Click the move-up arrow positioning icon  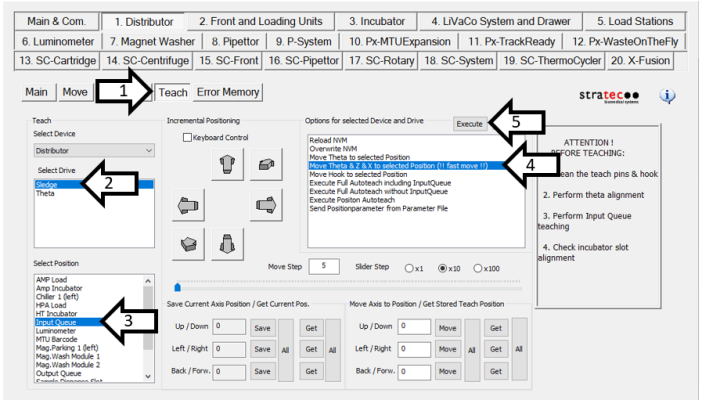click(227, 164)
